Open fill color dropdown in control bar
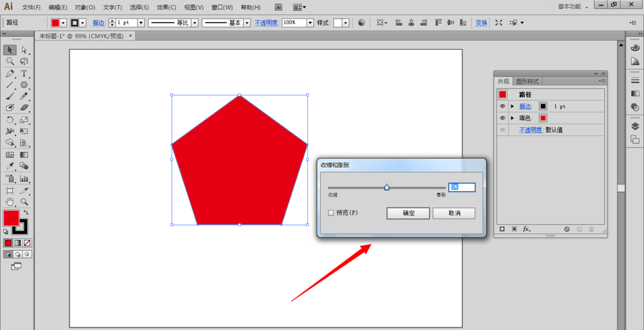The image size is (644, 330). pos(63,23)
